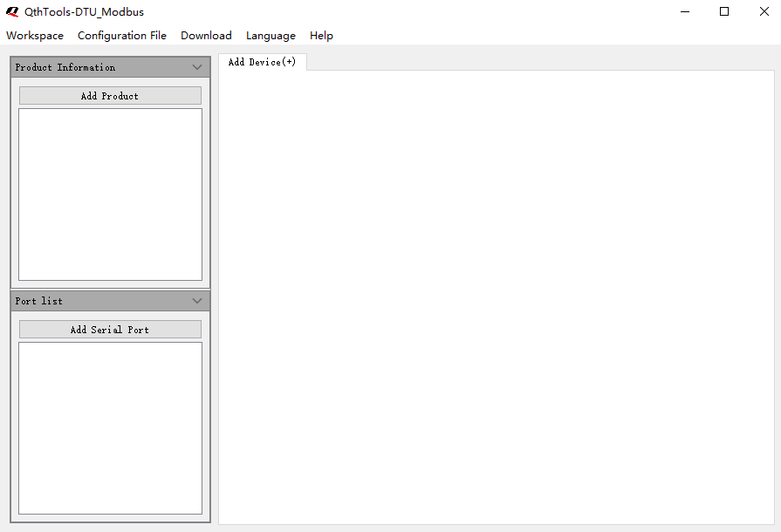Click the Add Serial Port button

[110, 330]
